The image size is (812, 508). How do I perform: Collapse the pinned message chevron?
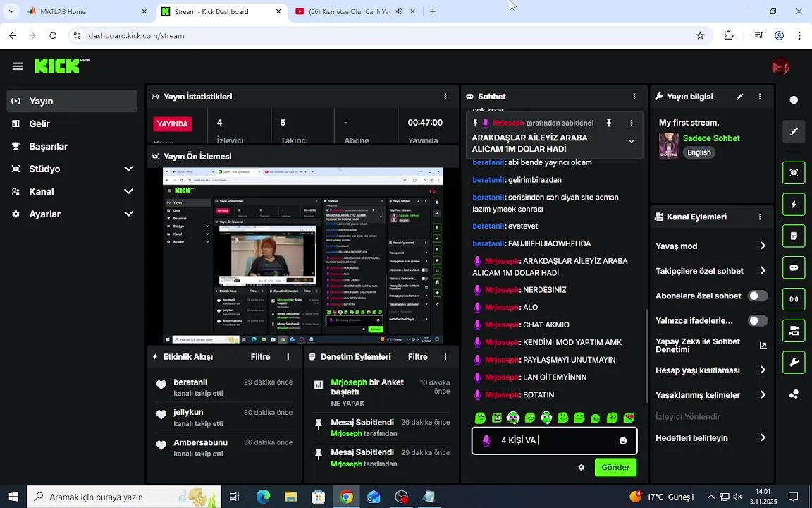(x=632, y=141)
